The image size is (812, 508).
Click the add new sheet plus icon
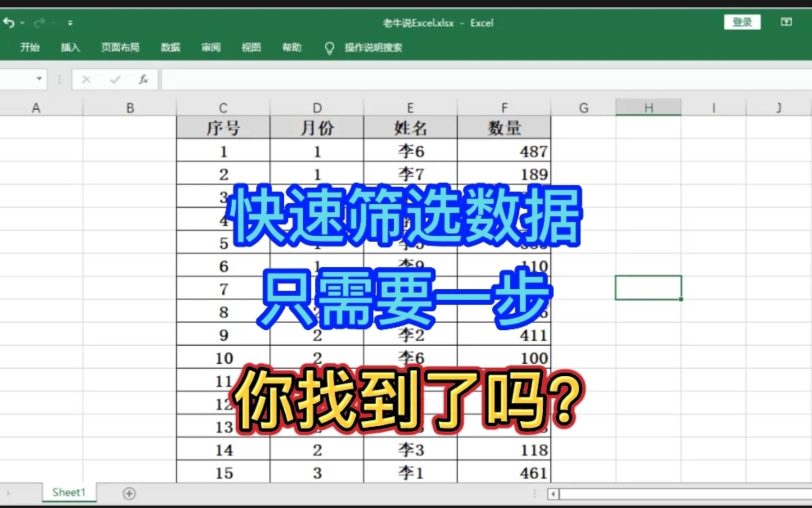pos(129,493)
